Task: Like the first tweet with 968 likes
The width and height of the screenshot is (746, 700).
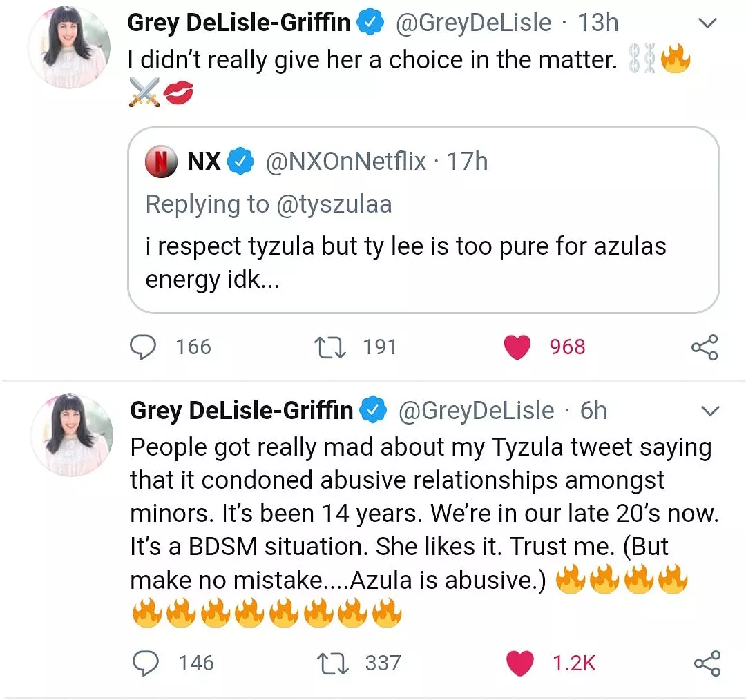Action: (517, 347)
